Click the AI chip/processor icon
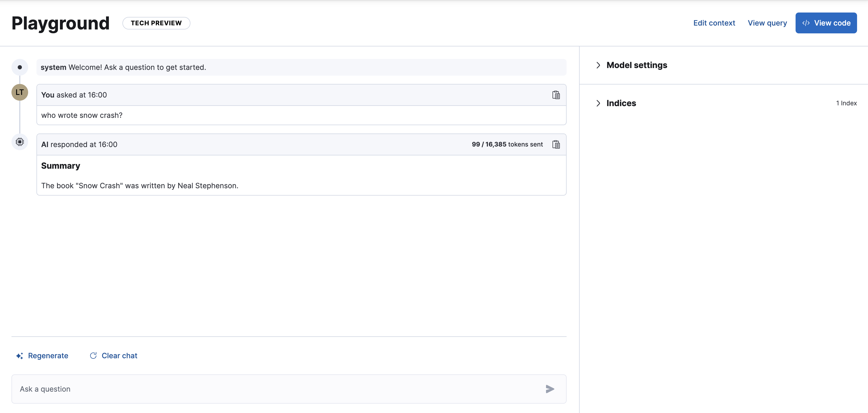The width and height of the screenshot is (868, 413). (x=19, y=142)
